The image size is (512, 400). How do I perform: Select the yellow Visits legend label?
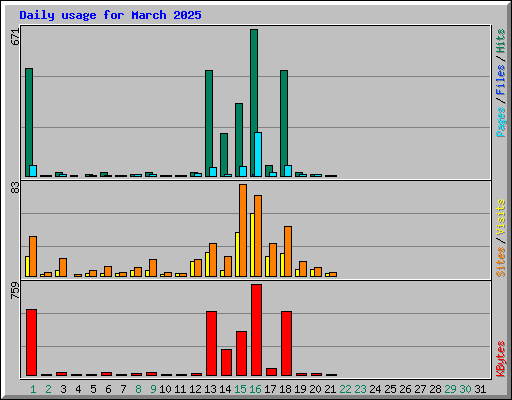pyautogui.click(x=500, y=217)
